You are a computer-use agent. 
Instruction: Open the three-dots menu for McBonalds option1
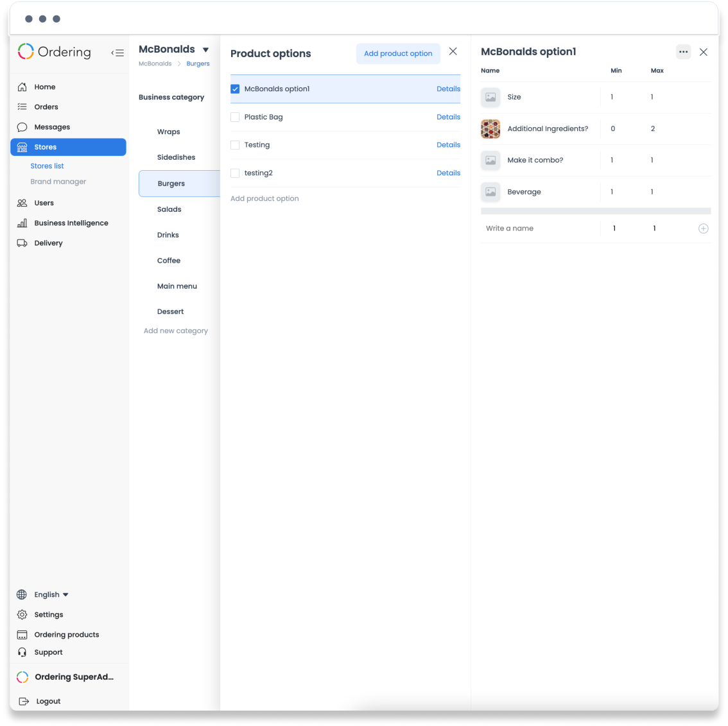pos(683,52)
